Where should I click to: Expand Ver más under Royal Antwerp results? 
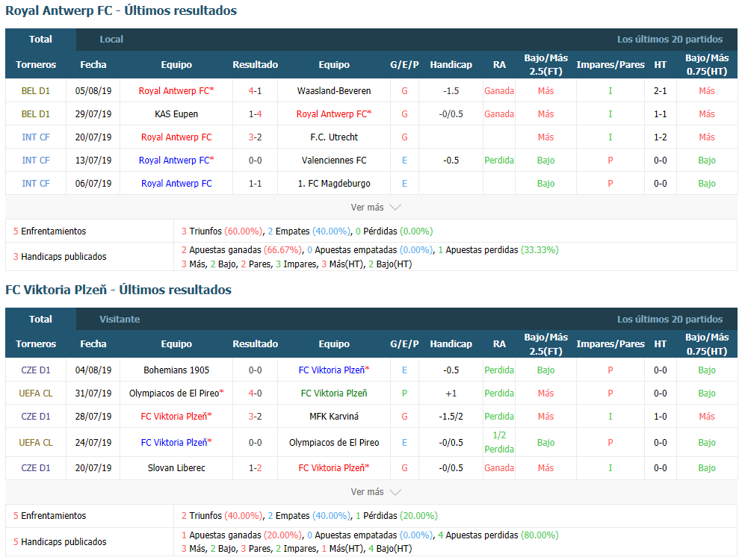point(376,207)
